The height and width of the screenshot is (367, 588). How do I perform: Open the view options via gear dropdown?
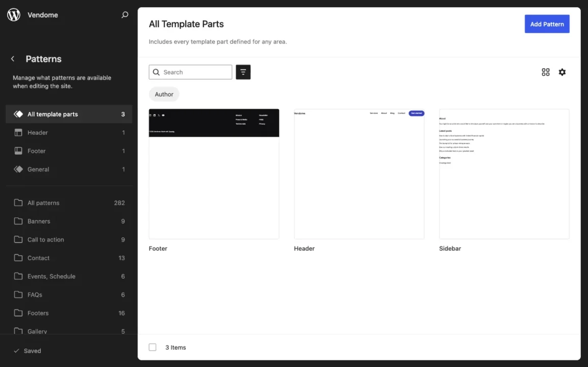pyautogui.click(x=562, y=71)
